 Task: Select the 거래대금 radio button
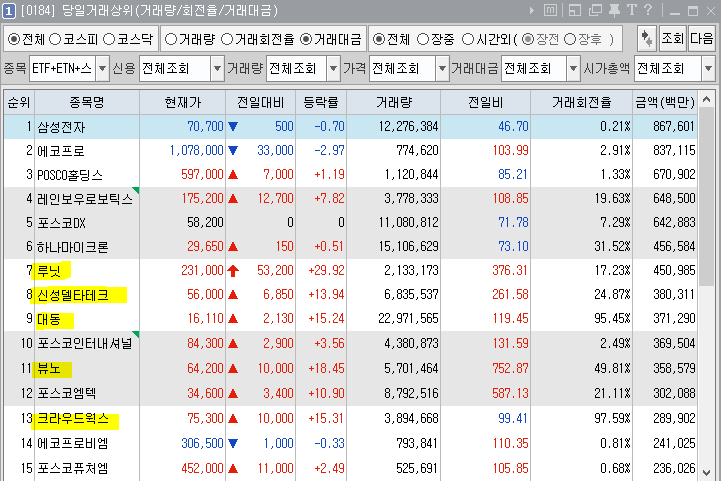(306, 40)
